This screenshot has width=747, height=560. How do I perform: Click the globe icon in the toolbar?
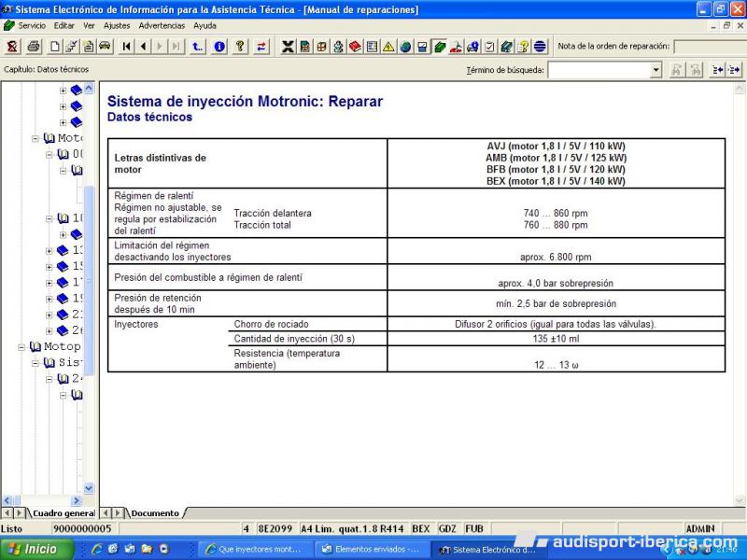(405, 47)
